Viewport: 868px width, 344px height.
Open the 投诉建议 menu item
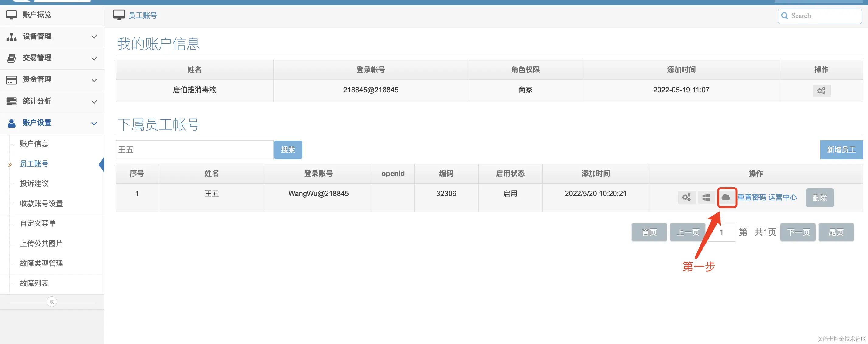click(x=35, y=184)
